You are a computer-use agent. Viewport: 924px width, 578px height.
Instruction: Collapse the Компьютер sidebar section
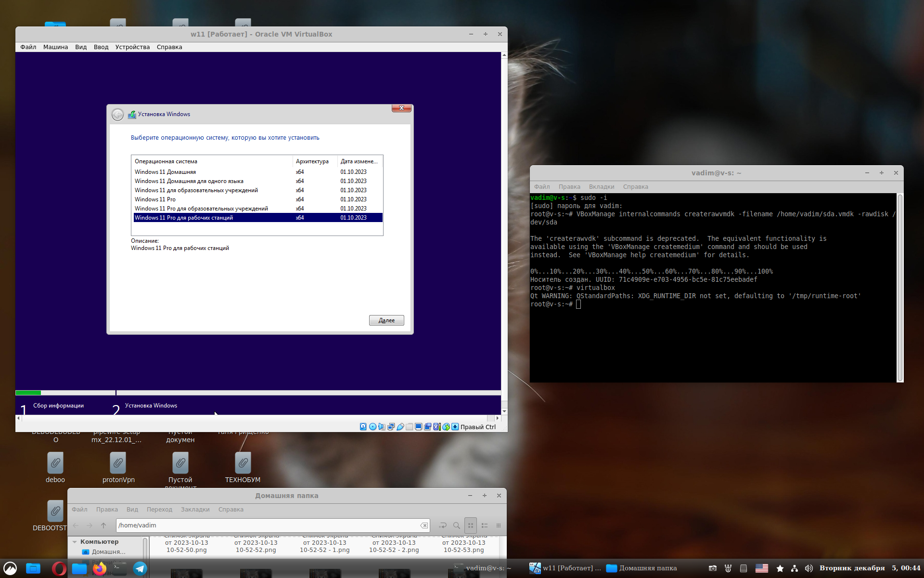(75, 542)
